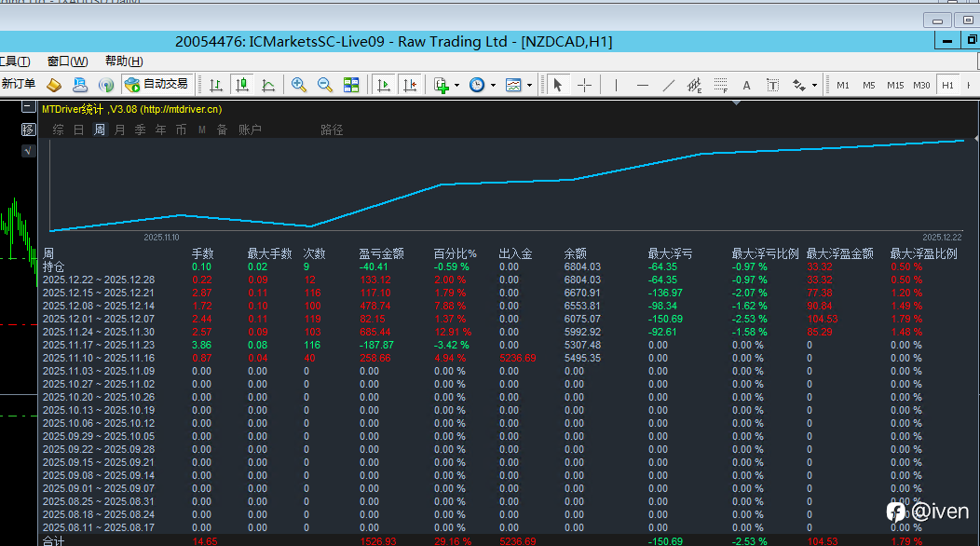Screen dimensions: 980x546
Task: Click the zoom out magnifier icon
Action: (x=325, y=85)
